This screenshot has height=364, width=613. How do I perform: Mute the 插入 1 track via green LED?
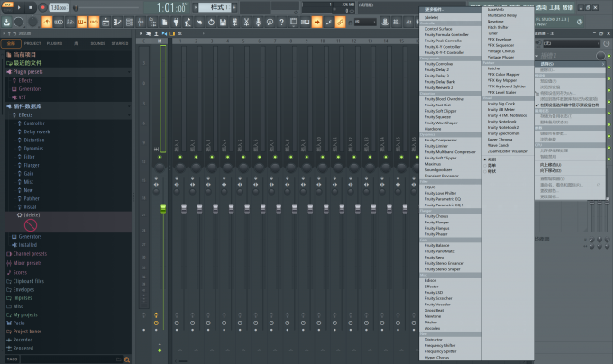(180, 157)
